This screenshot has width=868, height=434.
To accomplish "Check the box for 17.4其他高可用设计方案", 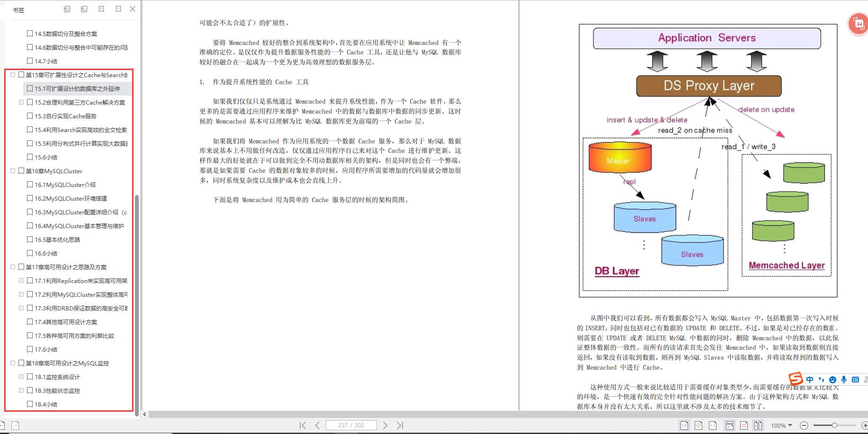I will point(30,322).
